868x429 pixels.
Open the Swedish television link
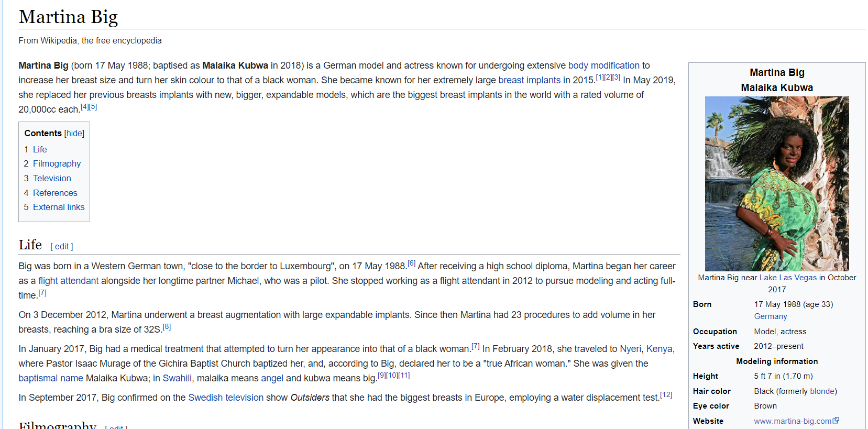[x=226, y=398]
